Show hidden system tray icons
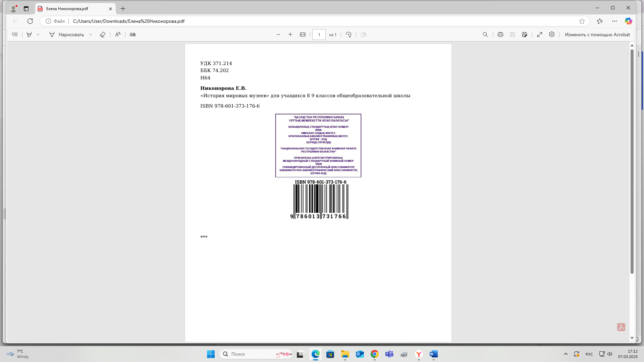This screenshot has width=644, height=362. point(566,354)
